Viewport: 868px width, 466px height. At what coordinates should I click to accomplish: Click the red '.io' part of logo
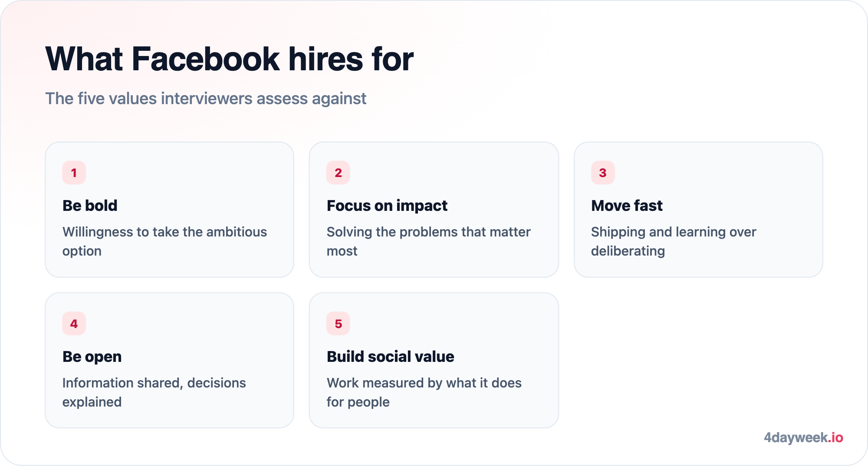[835, 437]
